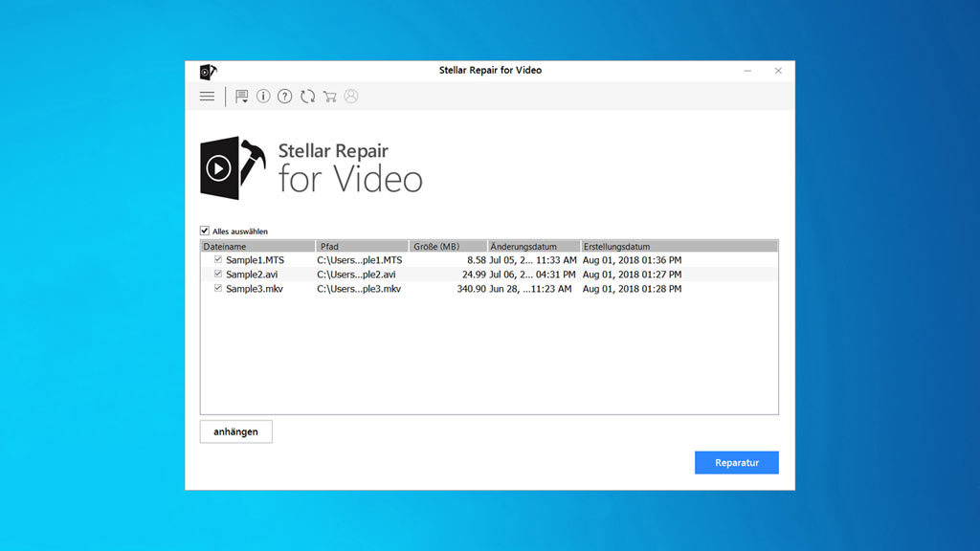
Task: Click creation date 'Aug 01, 2018 01:36 PM'
Action: pyautogui.click(x=632, y=260)
